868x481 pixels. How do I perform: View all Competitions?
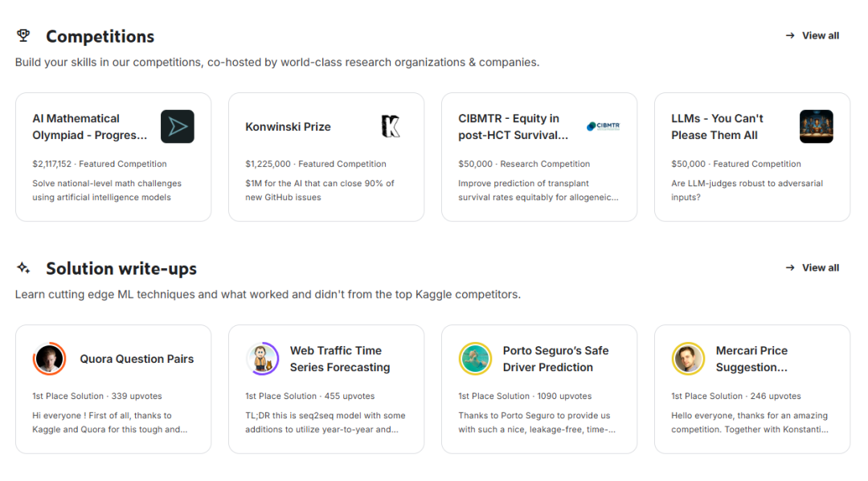coord(812,35)
